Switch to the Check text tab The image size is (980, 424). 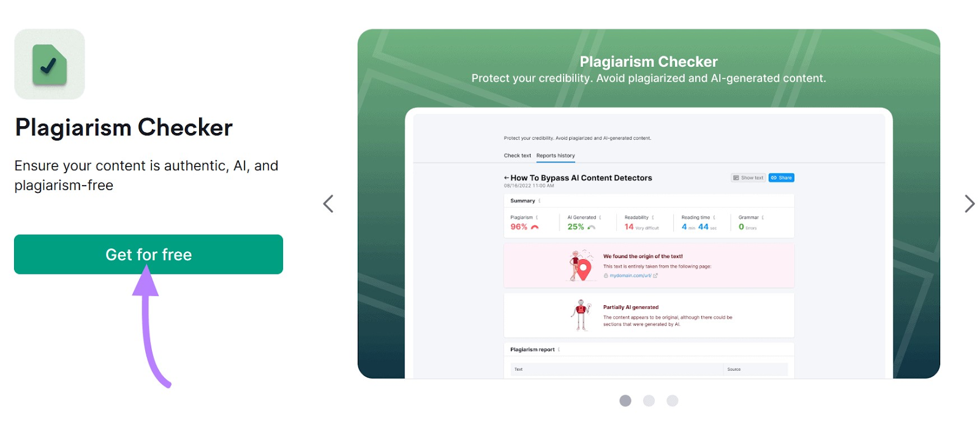point(517,156)
